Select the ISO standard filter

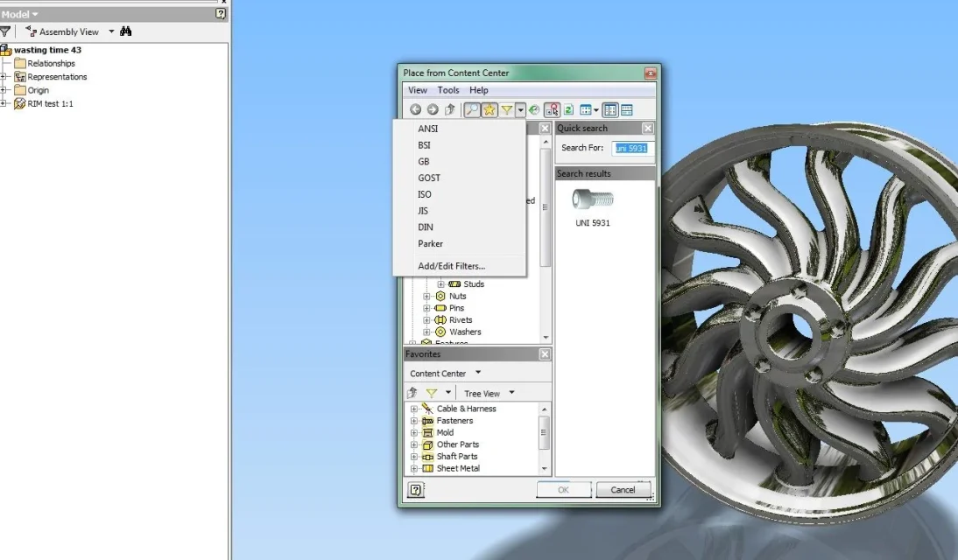tap(425, 194)
